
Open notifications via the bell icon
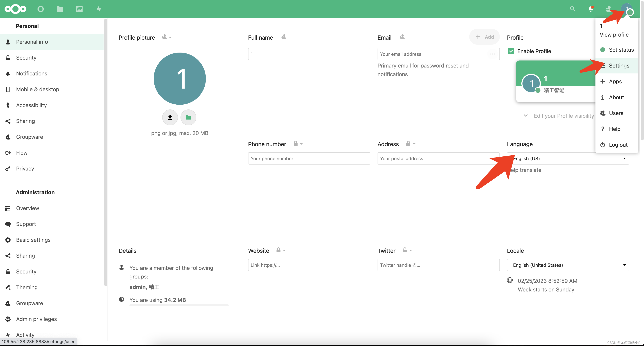point(590,9)
